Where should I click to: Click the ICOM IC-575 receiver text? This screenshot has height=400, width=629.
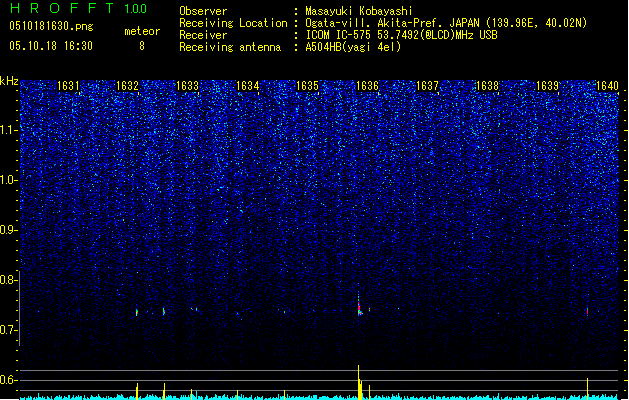401,35
